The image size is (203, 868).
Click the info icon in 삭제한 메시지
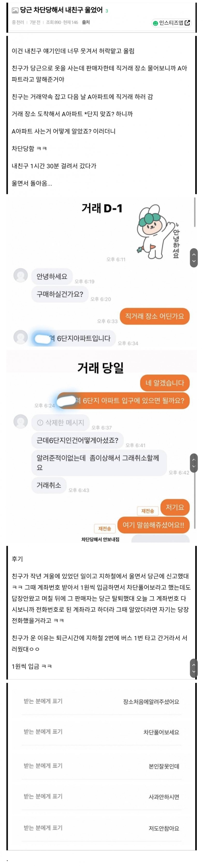[40, 423]
